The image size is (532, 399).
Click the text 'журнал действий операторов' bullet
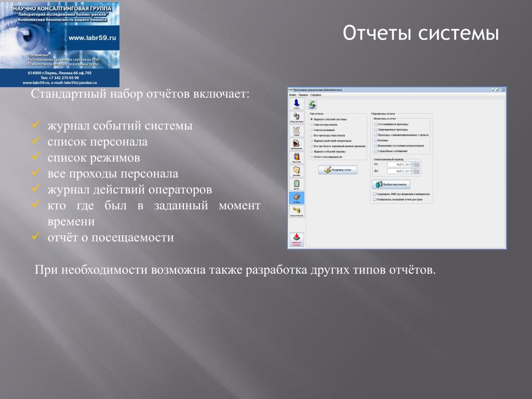pos(129,189)
